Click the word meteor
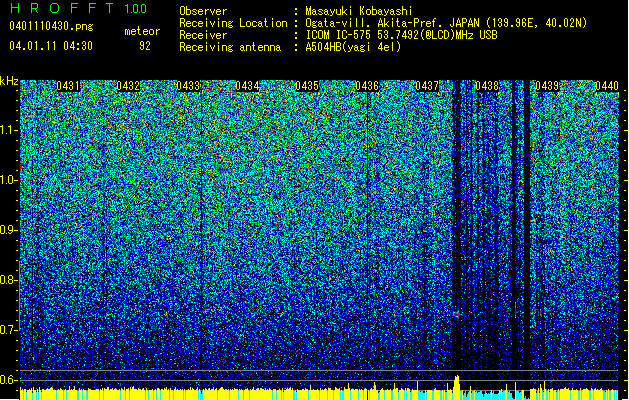 [x=142, y=31]
